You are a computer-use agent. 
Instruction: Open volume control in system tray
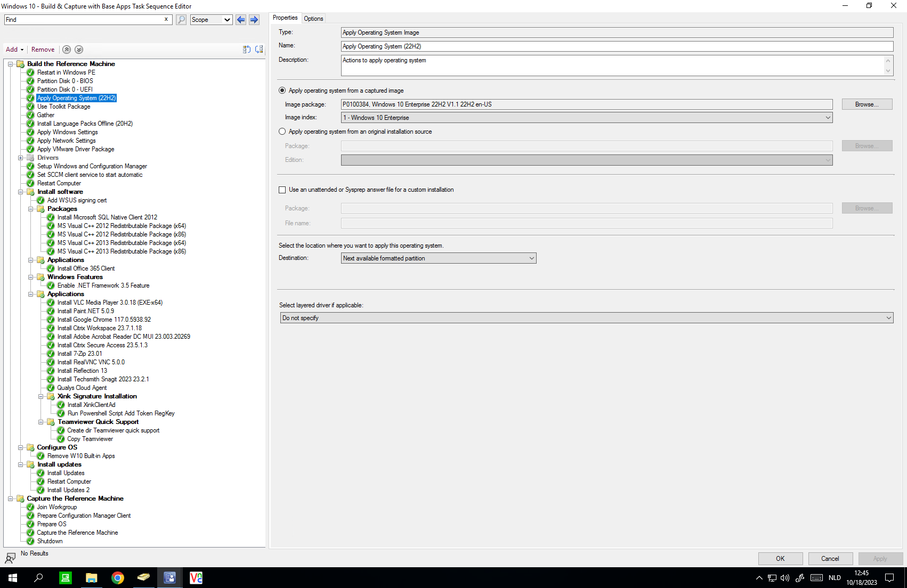click(785, 578)
